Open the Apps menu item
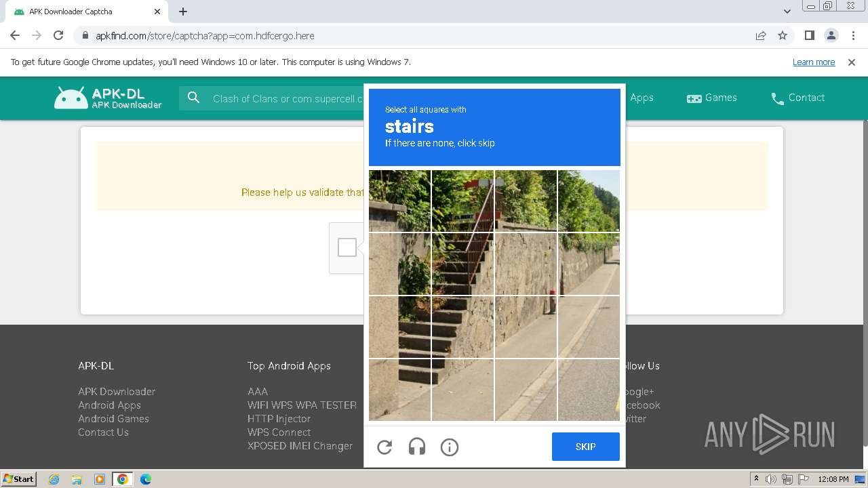Viewport: 868px width, 488px height. pyautogui.click(x=642, y=98)
